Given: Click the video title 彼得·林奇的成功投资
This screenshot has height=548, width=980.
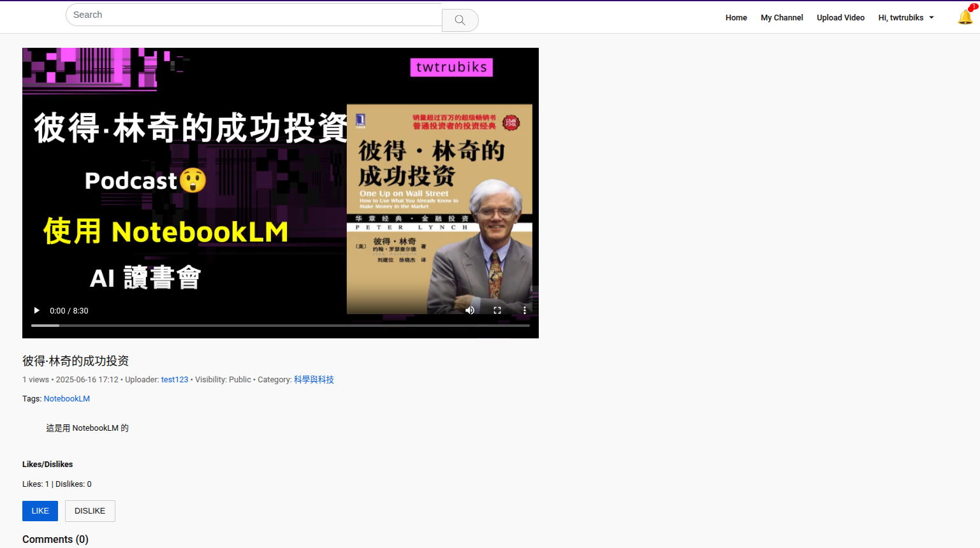Looking at the screenshot, I should pyautogui.click(x=76, y=361).
